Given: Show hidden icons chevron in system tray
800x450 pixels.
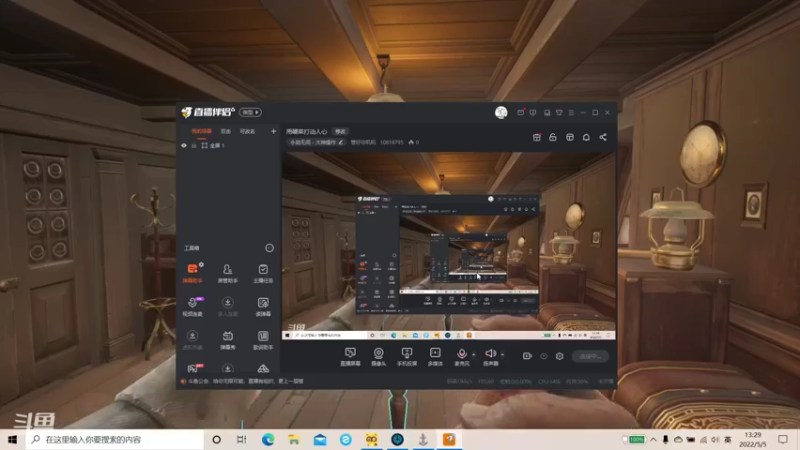Looking at the screenshot, I should pos(653,439).
